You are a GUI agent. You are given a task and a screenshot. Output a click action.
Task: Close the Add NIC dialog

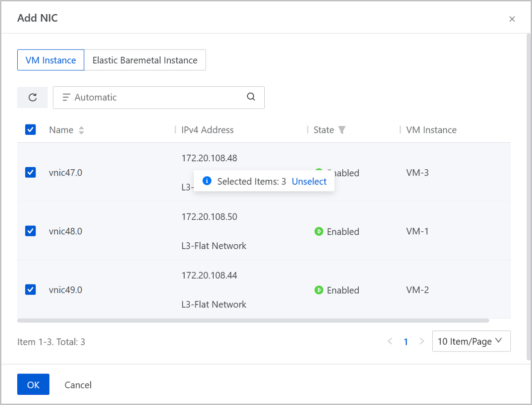point(512,19)
